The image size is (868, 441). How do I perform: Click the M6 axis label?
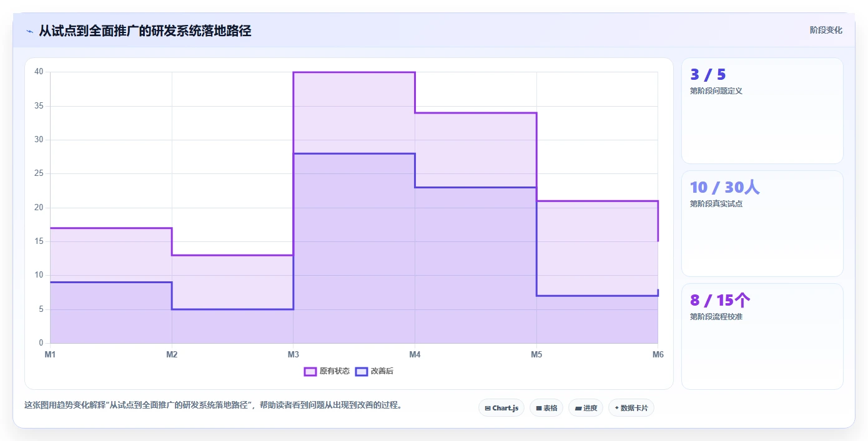(658, 355)
